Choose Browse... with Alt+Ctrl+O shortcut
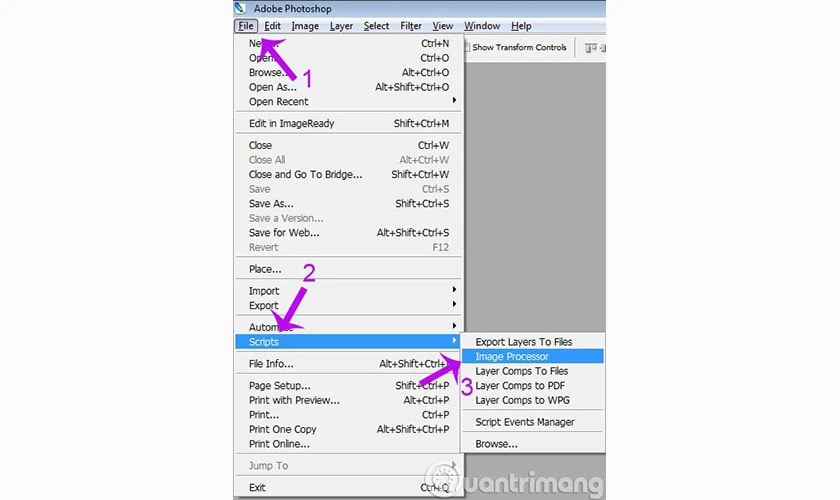The image size is (840, 500). (x=348, y=72)
